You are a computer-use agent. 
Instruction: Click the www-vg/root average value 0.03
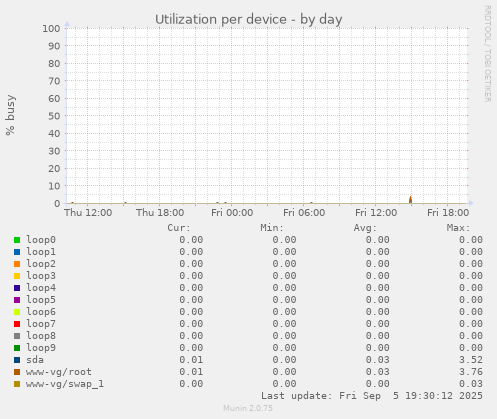point(378,372)
